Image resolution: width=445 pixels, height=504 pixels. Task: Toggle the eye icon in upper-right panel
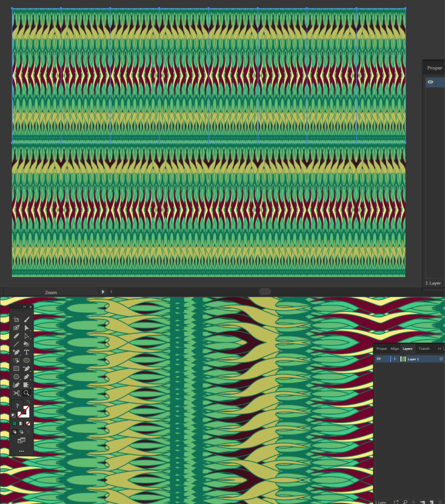(x=430, y=82)
